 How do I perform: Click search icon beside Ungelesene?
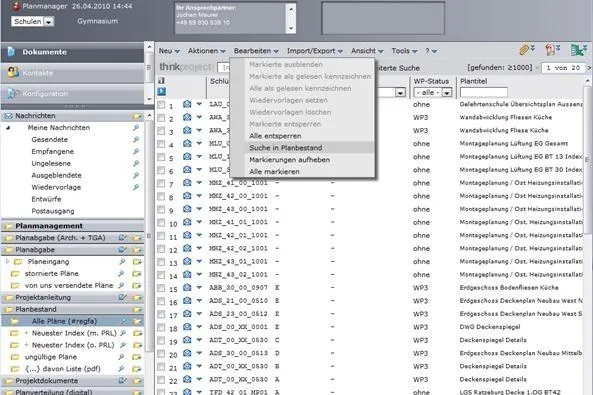(x=136, y=163)
